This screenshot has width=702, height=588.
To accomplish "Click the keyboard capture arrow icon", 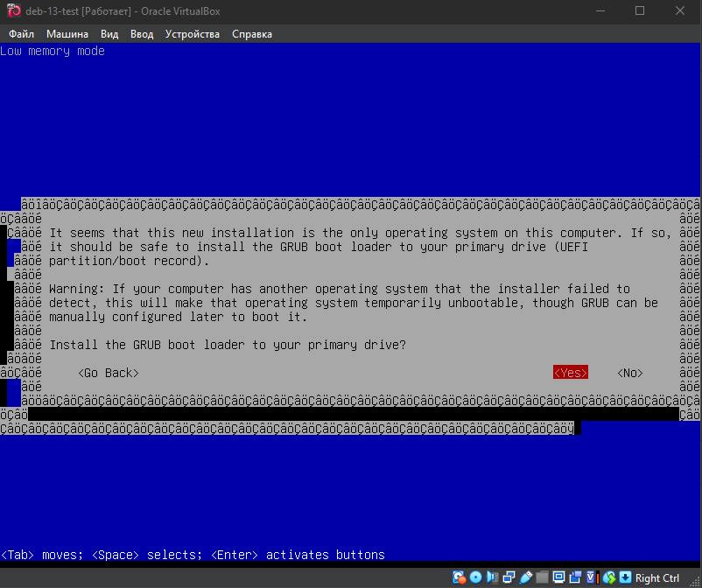I will [625, 577].
